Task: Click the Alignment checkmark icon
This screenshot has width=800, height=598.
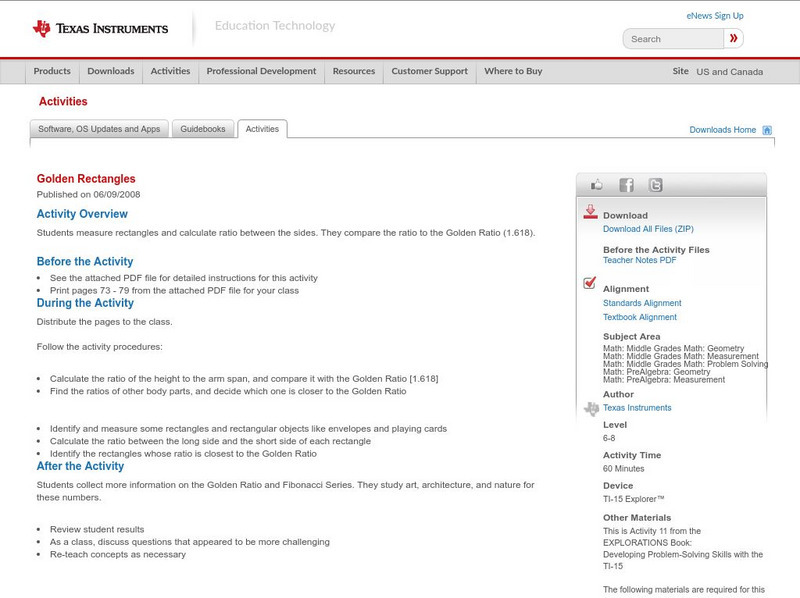Action: click(x=590, y=284)
